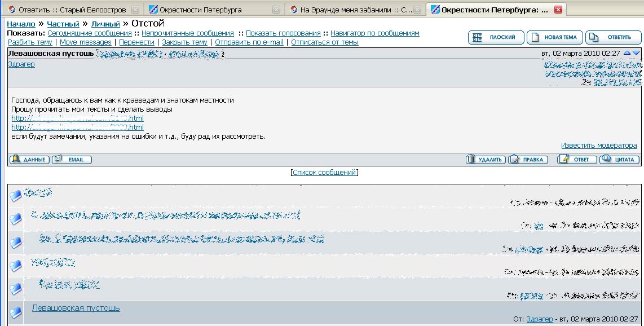The height and width of the screenshot is (326, 644).
Task: Click the up arrow icon beside post date
Action: pos(627,53)
